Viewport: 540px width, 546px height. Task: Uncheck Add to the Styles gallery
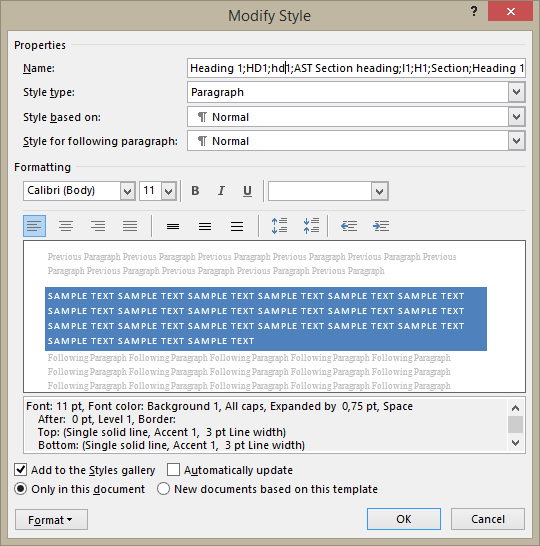coord(21,469)
